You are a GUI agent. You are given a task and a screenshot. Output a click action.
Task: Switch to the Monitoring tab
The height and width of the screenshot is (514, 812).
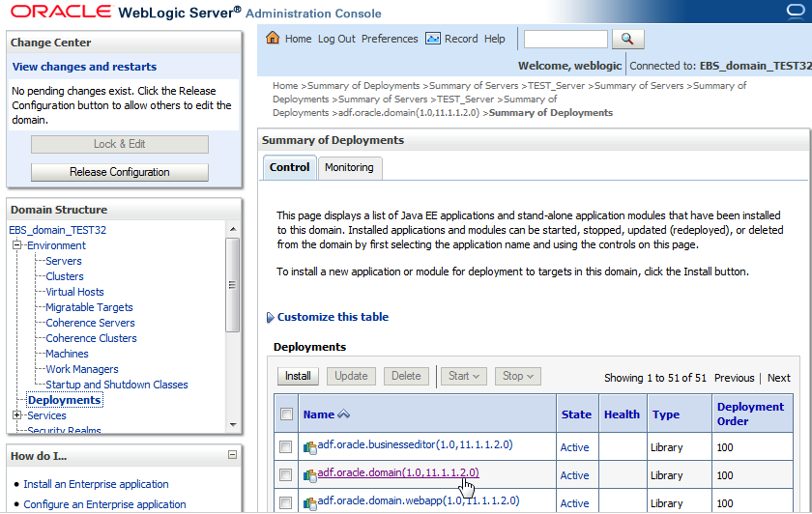[350, 168]
